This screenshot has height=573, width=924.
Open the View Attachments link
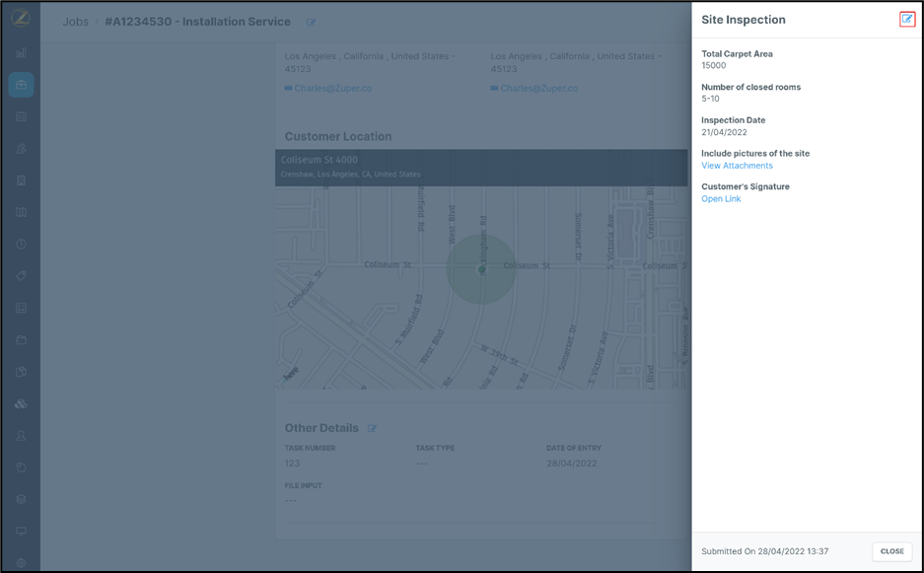(x=737, y=166)
